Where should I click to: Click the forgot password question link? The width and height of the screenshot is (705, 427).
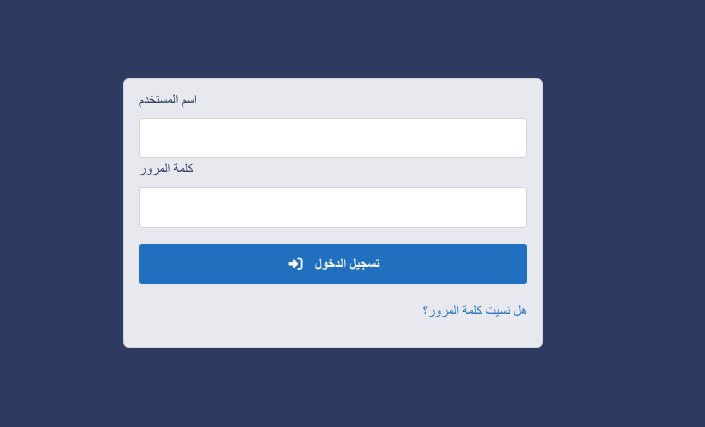click(474, 311)
